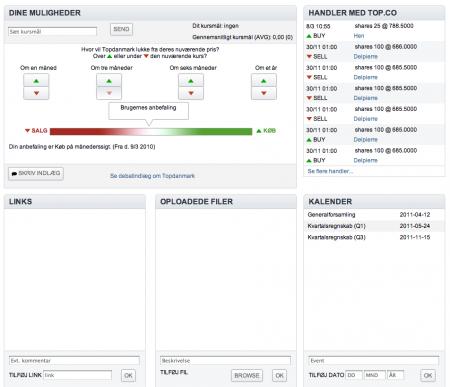
Task: Vote down arrow for Om et år
Action: [264, 93]
